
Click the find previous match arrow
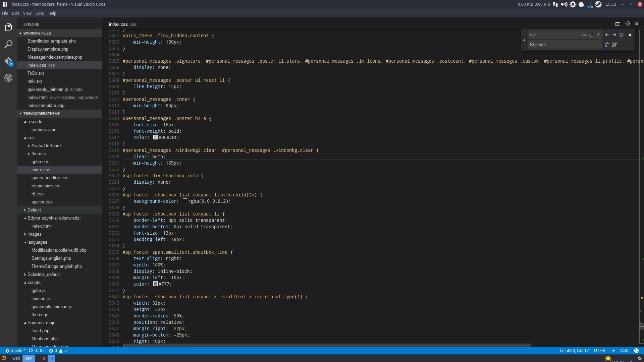point(607,35)
